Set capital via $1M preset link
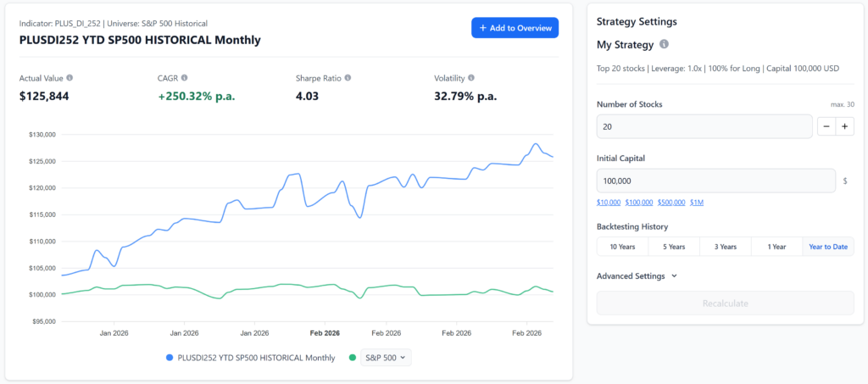868x384 pixels. [x=697, y=202]
